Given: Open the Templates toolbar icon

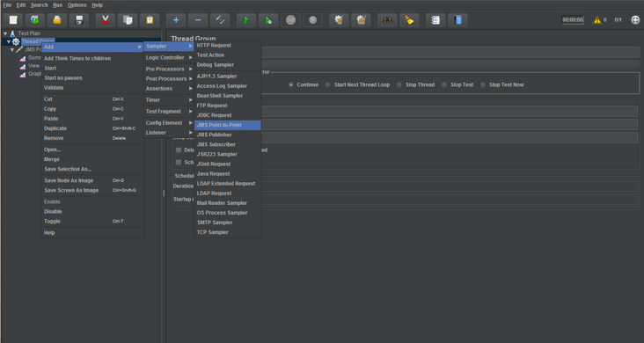Looking at the screenshot, I should click(x=35, y=20).
